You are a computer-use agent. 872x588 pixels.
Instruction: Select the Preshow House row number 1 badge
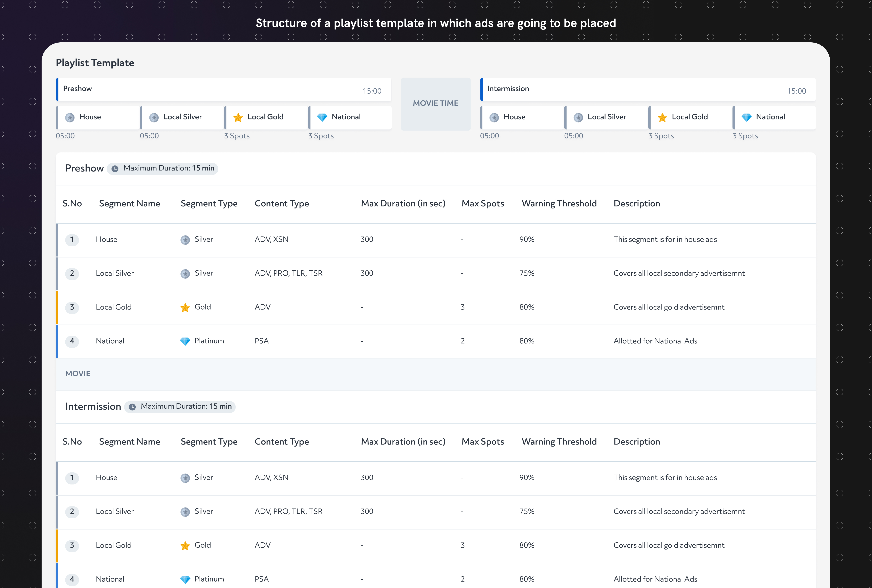pyautogui.click(x=72, y=240)
